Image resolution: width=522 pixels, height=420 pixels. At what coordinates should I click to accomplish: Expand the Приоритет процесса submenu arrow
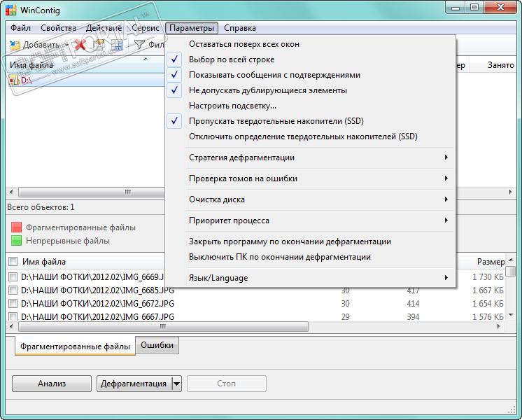(446, 220)
